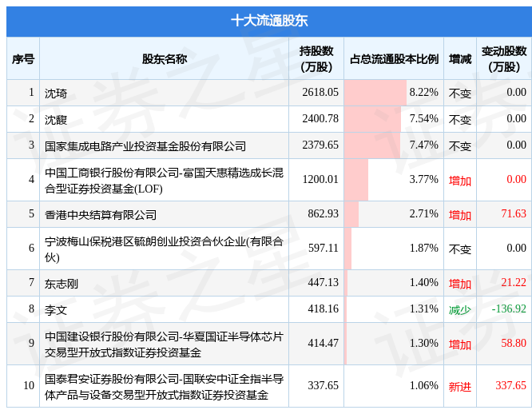Click holding value 597.11 in row six
This screenshot has height=414, width=532.
pyautogui.click(x=323, y=248)
